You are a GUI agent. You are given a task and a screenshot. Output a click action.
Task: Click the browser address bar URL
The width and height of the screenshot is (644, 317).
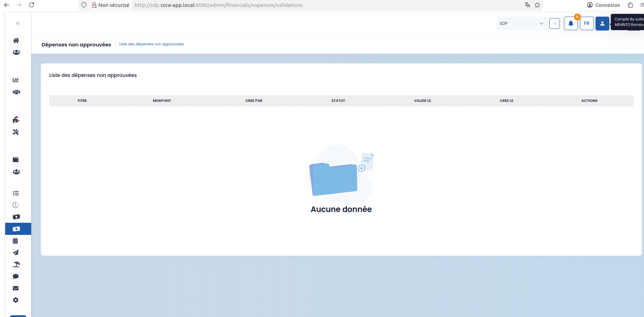[218, 5]
